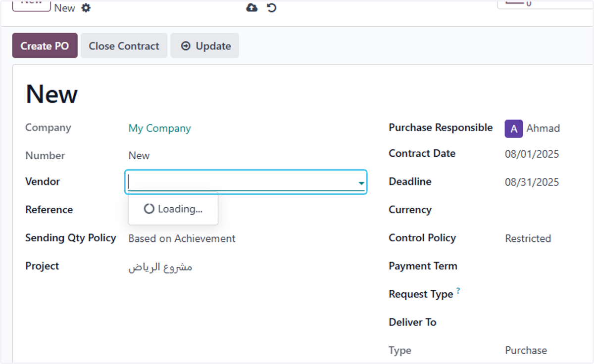Image resolution: width=594 pixels, height=364 pixels.
Task: Click the Update button
Action: (205, 45)
